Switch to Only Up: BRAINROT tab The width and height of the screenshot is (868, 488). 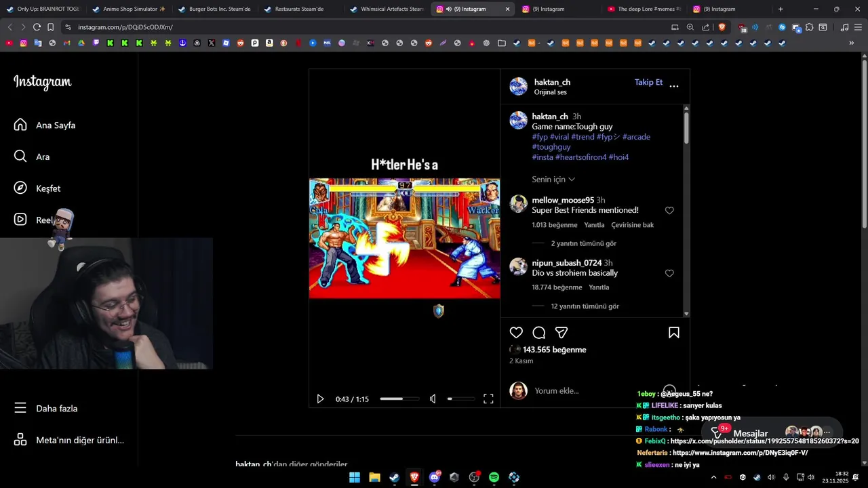point(43,9)
